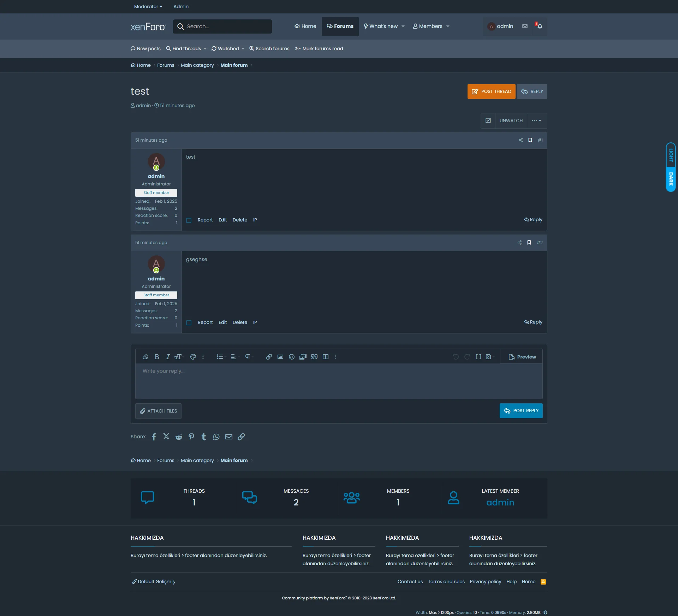Open the alerts bell icon
Image resolution: width=678 pixels, height=616 pixels.
(x=539, y=26)
